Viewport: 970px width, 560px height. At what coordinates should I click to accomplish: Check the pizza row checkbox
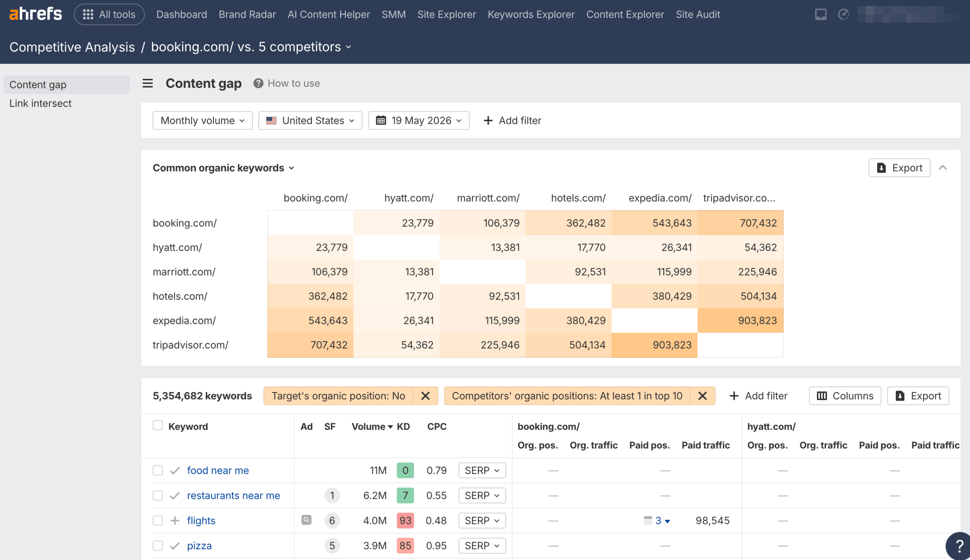pyautogui.click(x=158, y=545)
